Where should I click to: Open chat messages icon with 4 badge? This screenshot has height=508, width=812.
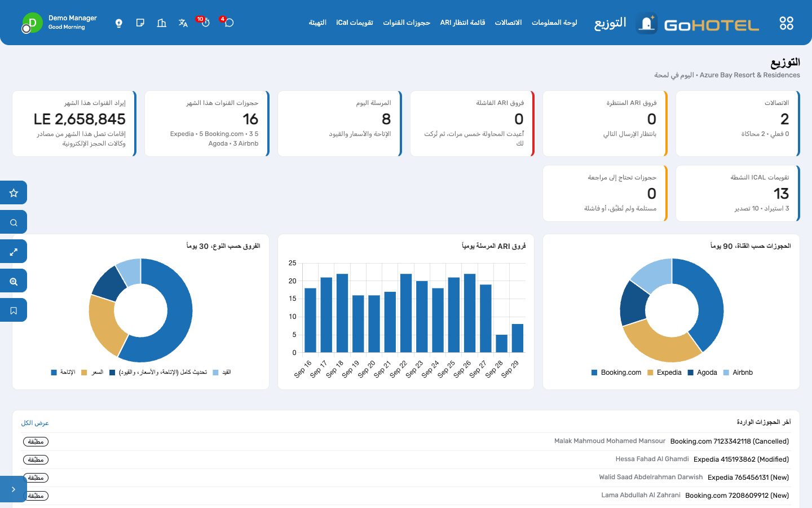(228, 23)
